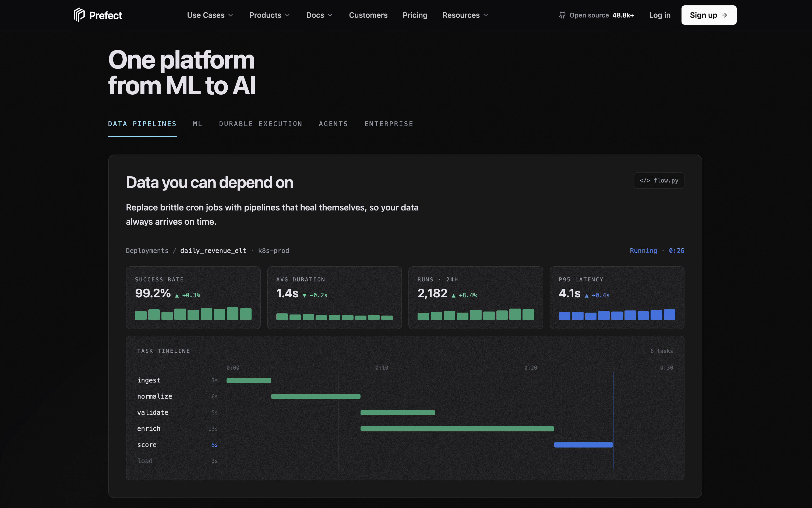Image resolution: width=812 pixels, height=508 pixels.
Task: Switch to the ML tab
Action: pyautogui.click(x=198, y=124)
